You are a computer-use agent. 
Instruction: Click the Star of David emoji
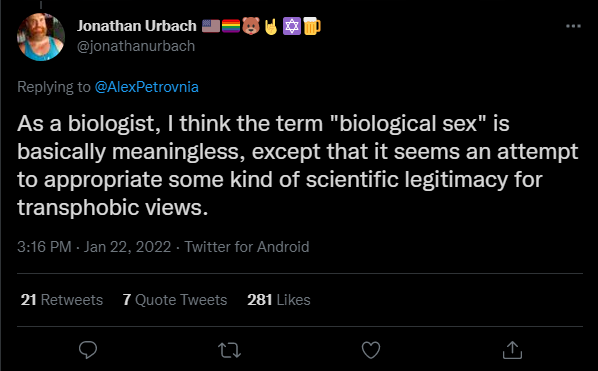click(x=292, y=26)
